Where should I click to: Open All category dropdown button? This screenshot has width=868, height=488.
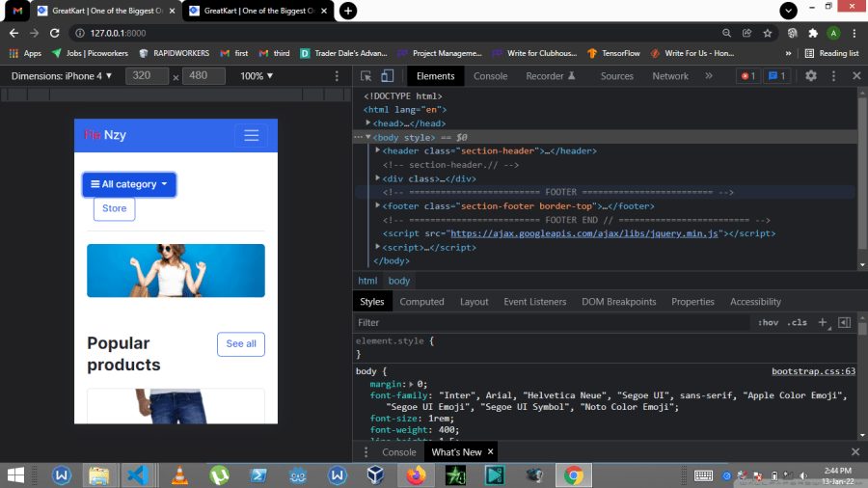pos(129,184)
